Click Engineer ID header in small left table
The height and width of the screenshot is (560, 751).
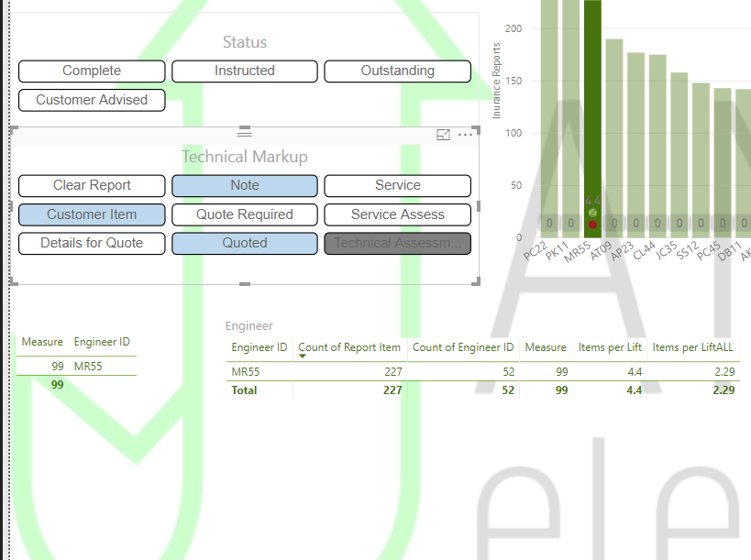click(x=102, y=342)
